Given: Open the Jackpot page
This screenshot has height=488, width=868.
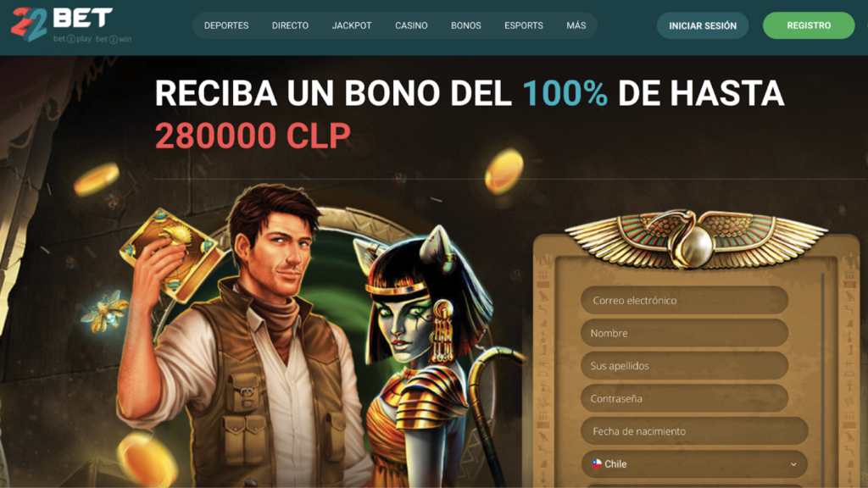Looking at the screenshot, I should [x=352, y=25].
